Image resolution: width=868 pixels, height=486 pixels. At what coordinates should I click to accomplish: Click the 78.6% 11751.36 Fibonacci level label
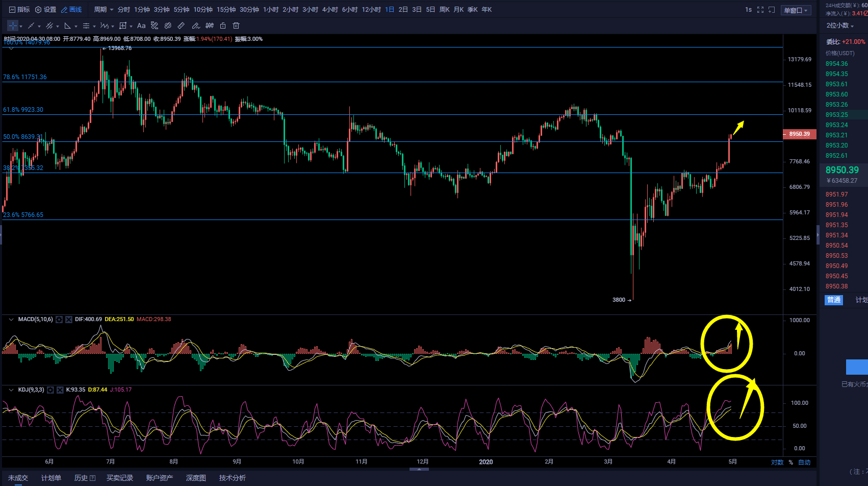25,77
